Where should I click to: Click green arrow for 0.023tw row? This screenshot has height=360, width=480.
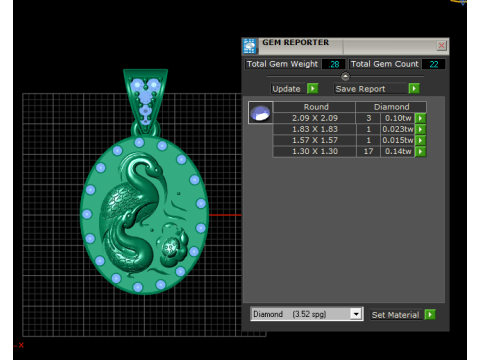(421, 129)
